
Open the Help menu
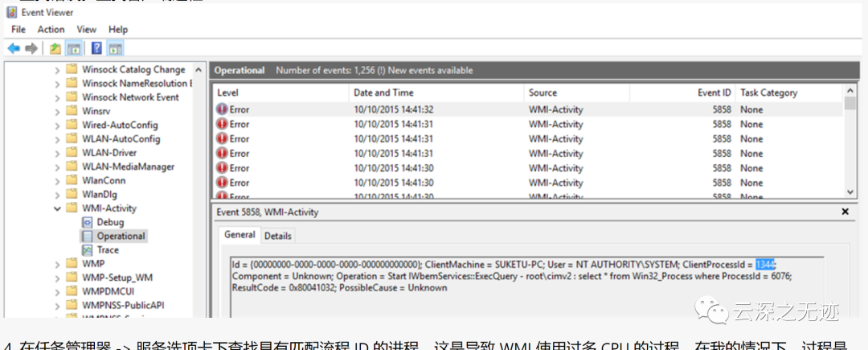[118, 29]
